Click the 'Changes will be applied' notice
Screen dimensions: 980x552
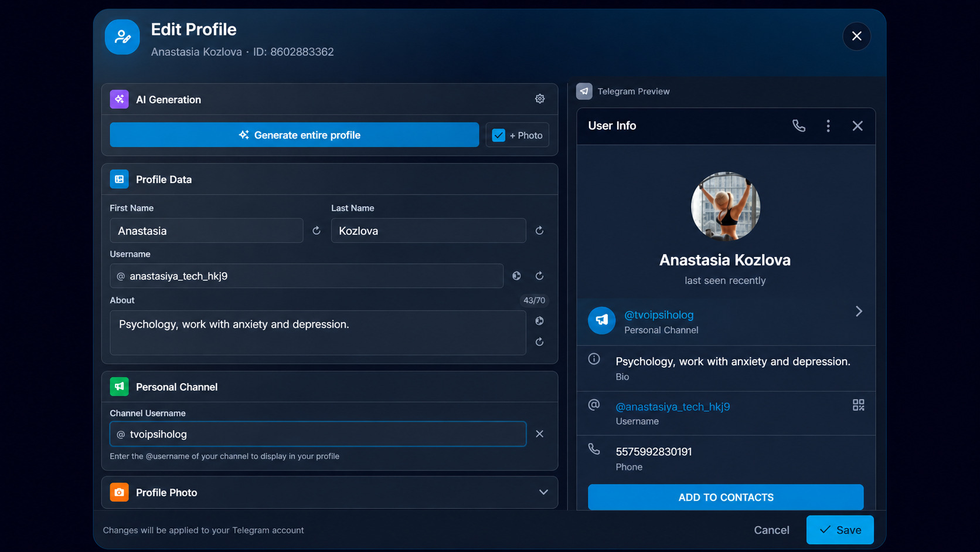pyautogui.click(x=203, y=530)
